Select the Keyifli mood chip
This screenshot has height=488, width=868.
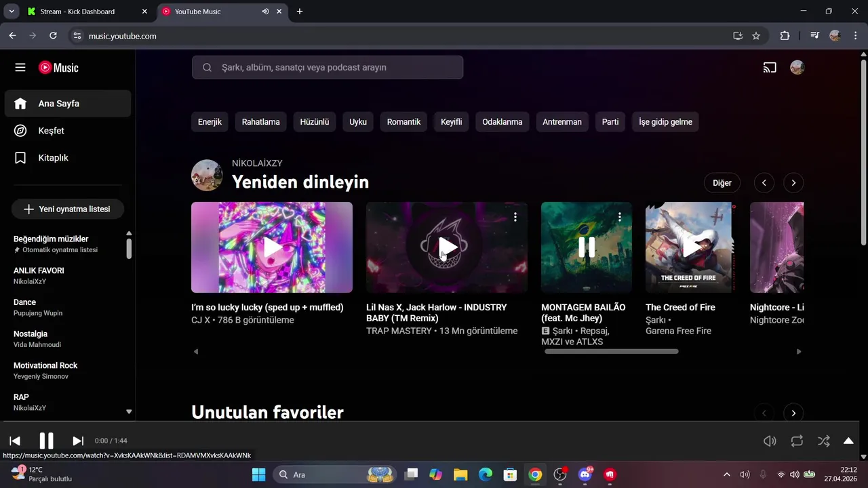coord(451,122)
